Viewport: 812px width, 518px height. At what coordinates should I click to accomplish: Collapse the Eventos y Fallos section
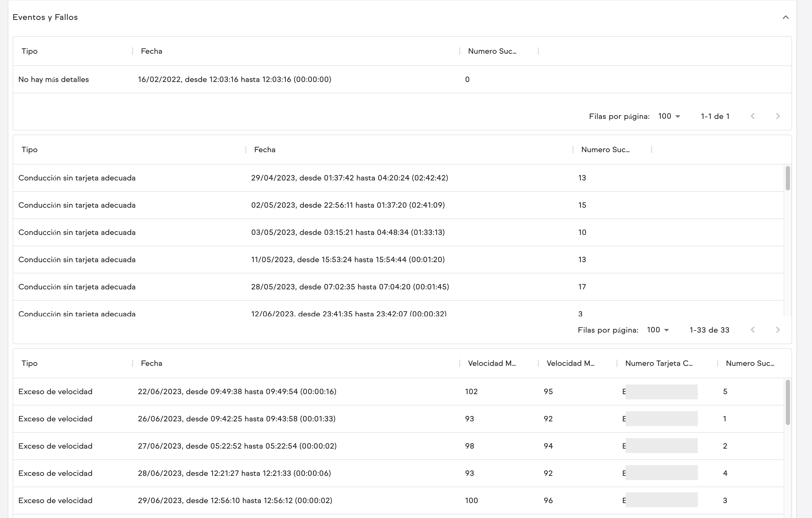[785, 17]
